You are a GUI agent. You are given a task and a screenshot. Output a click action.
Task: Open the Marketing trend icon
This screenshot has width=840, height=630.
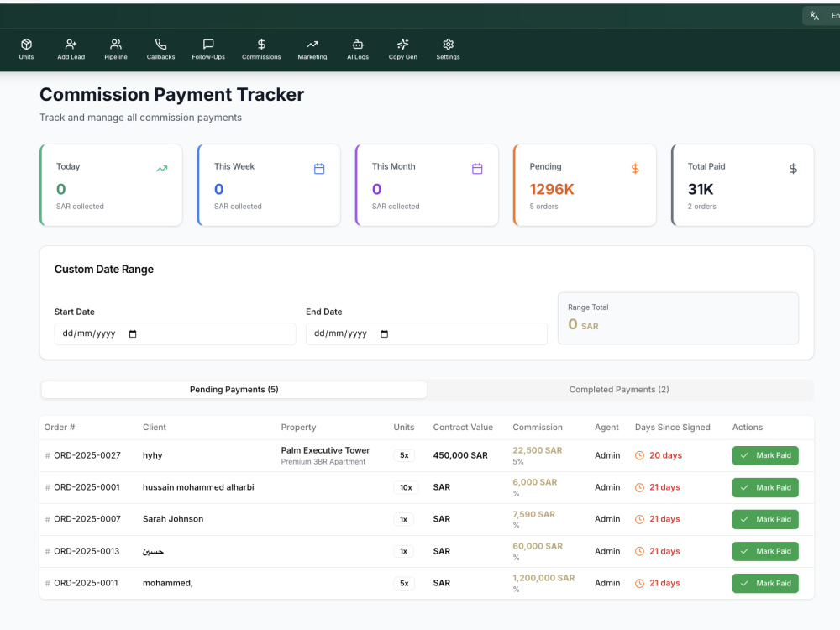point(312,44)
